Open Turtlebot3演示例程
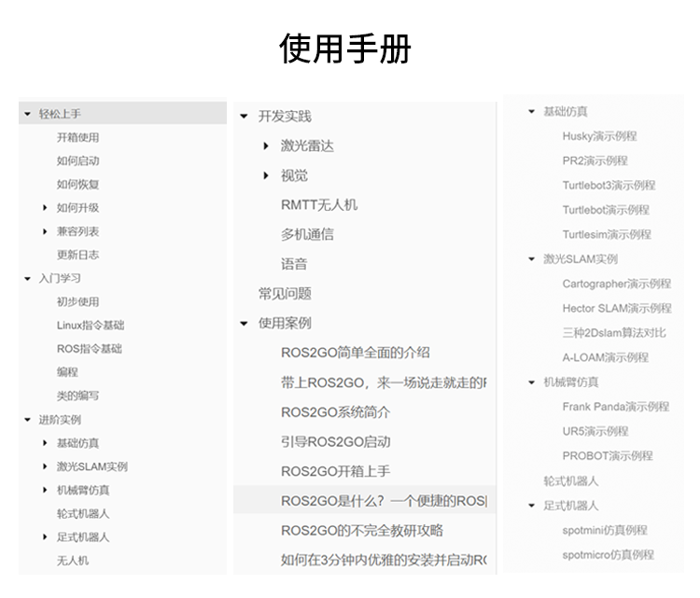Screen dimensions: 700x598 tap(609, 186)
